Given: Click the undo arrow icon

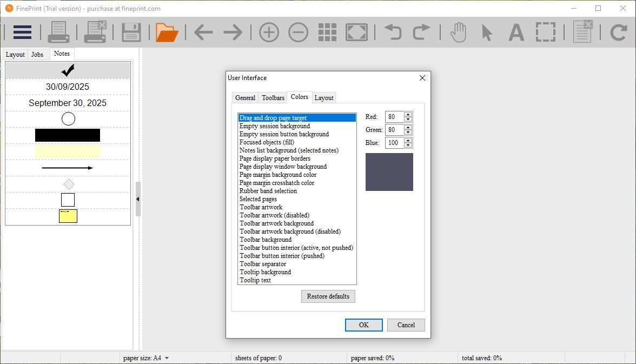Looking at the screenshot, I should tap(393, 32).
